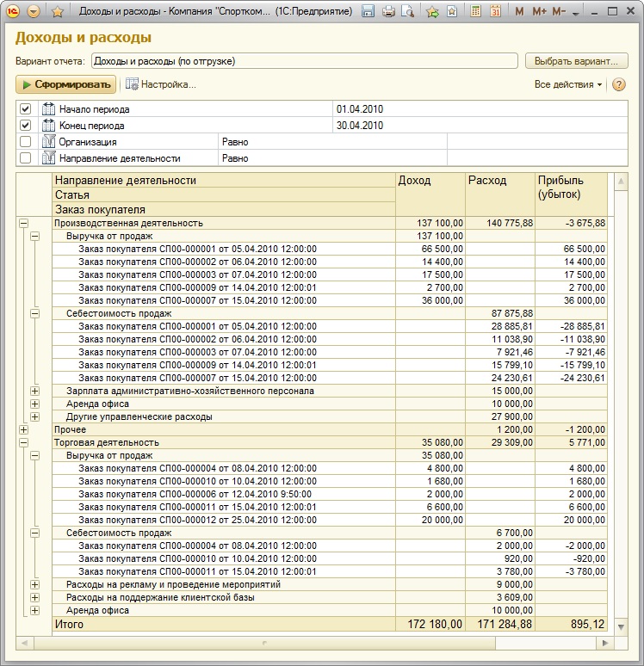Enable the Организация filter checkbox
Viewport: 644px width, 666px height.
[25, 142]
